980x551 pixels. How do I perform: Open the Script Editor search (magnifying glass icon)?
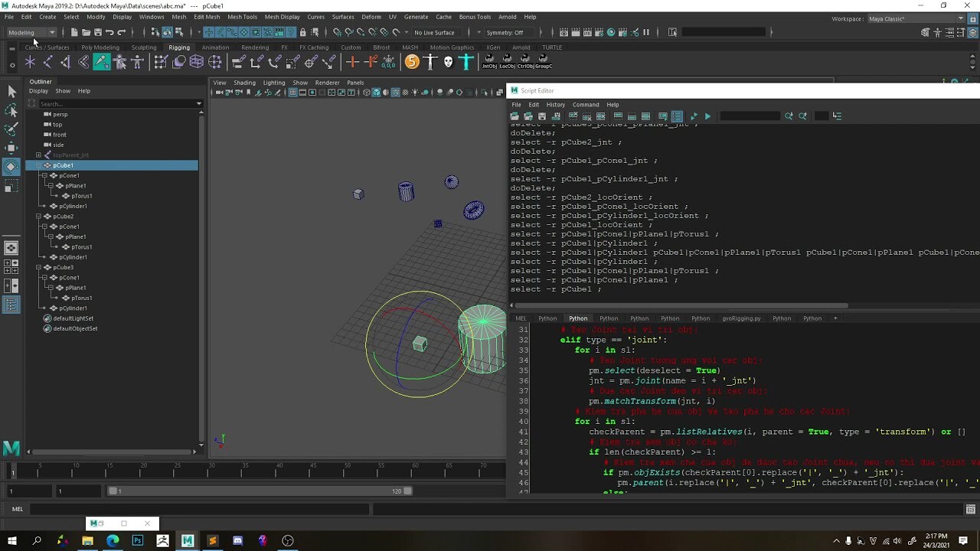[x=789, y=116]
